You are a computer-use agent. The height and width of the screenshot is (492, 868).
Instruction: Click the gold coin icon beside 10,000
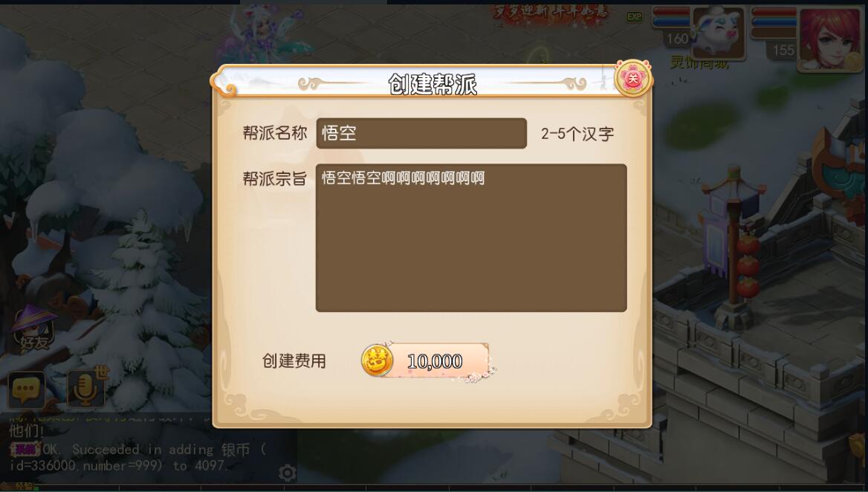[x=377, y=360]
